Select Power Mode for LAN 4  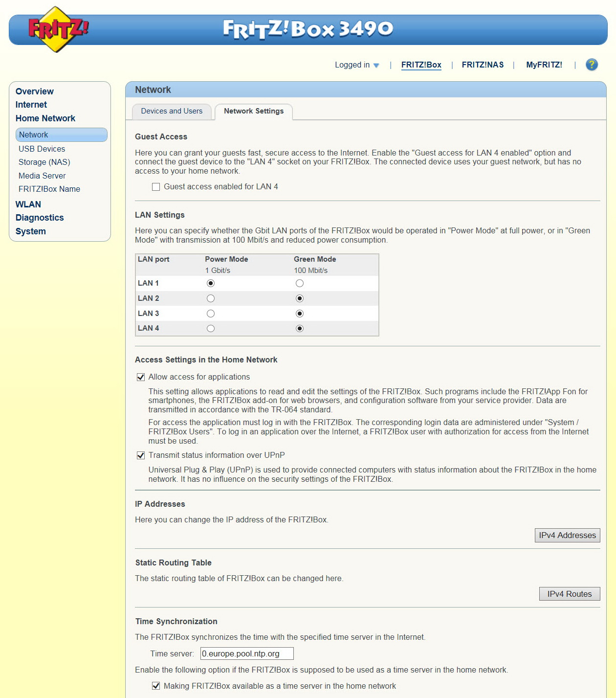click(x=211, y=328)
